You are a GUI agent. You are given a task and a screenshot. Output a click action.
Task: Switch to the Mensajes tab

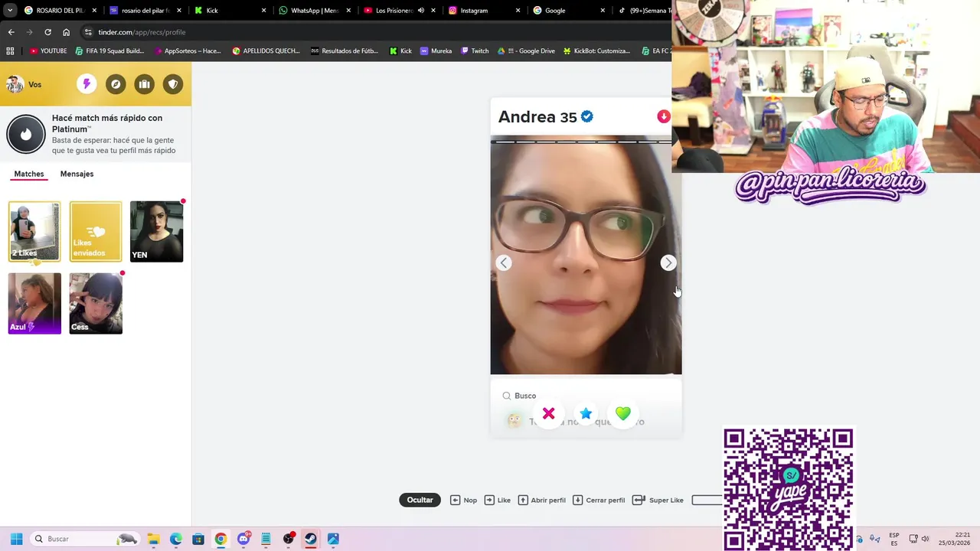[77, 174]
